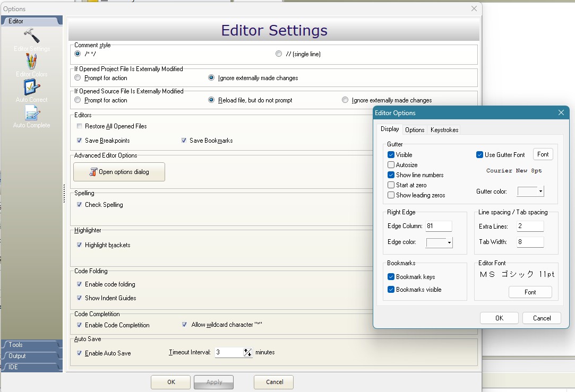Switch to the Options tab
The height and width of the screenshot is (392, 575).
(x=415, y=129)
